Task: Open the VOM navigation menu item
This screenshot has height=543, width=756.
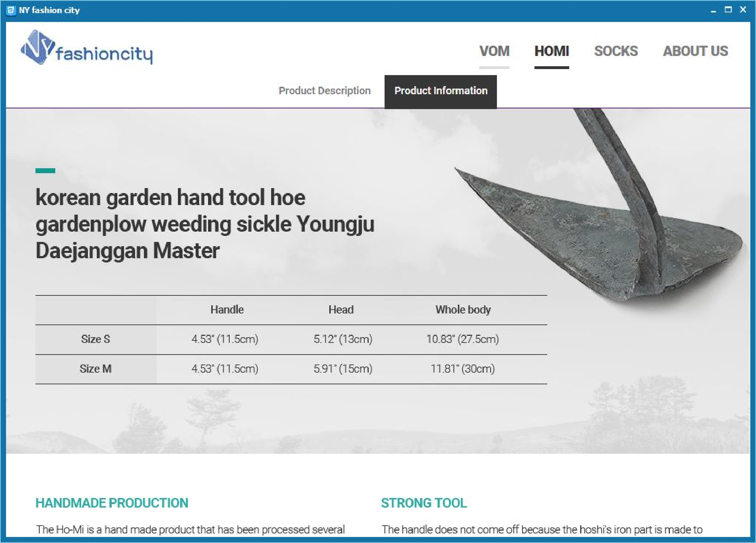Action: (494, 51)
